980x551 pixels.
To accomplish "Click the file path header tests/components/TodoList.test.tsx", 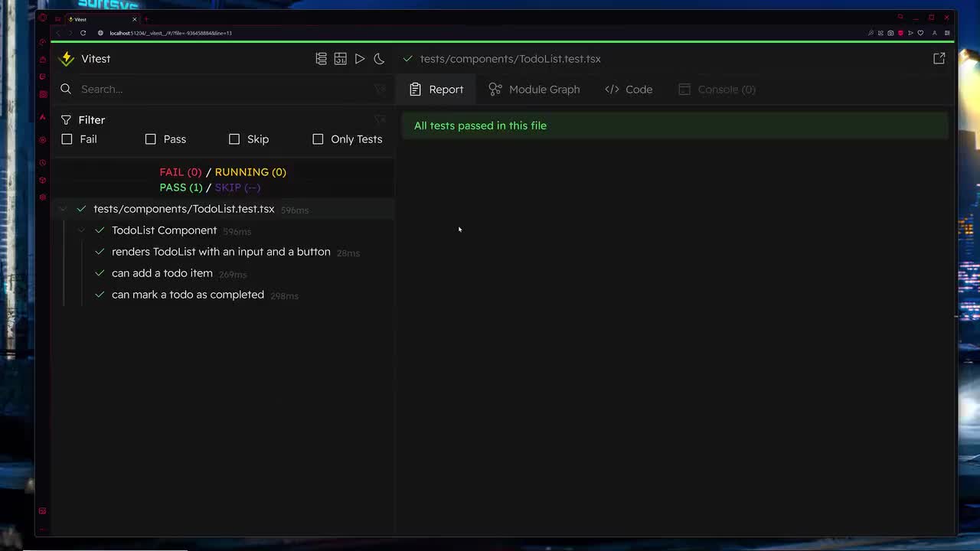I will tap(510, 59).
